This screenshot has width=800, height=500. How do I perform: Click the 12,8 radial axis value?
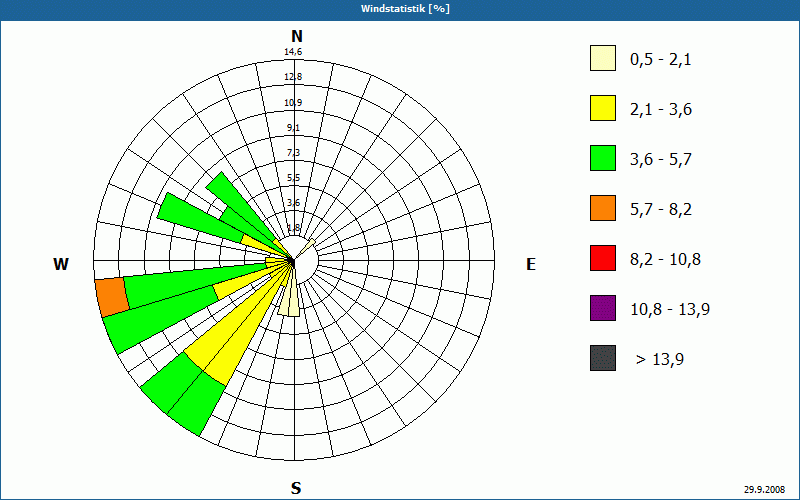(x=293, y=77)
